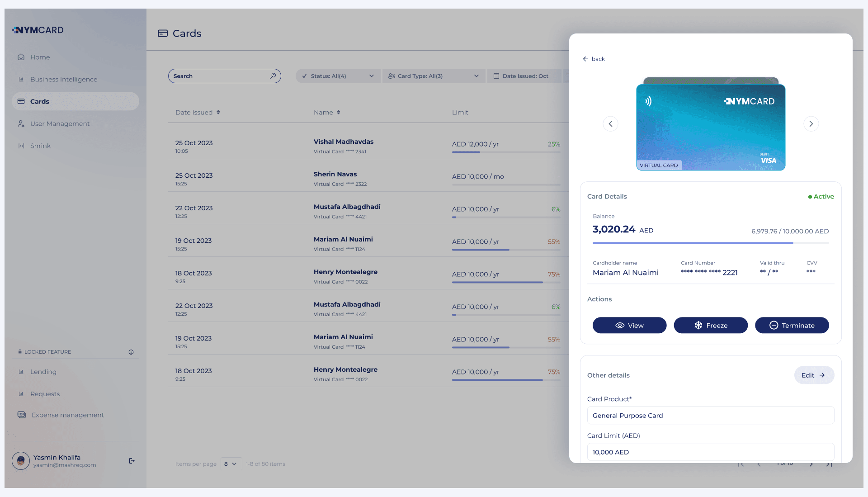Click the Requests chart icon
Viewport: 868px width, 497px height.
click(x=21, y=394)
